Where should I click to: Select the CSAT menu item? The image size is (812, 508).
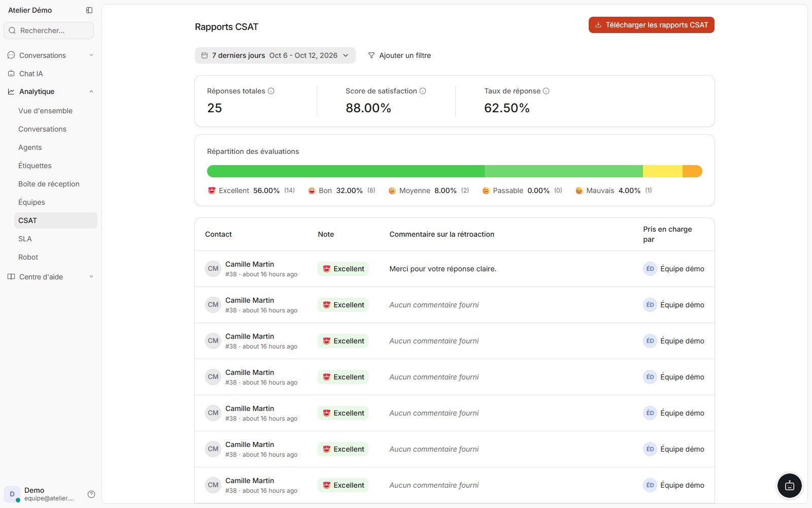pos(56,220)
